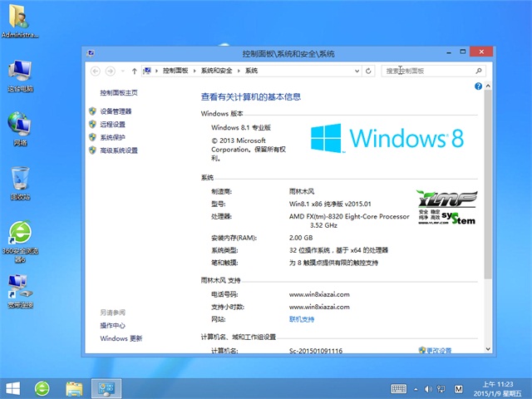The height and width of the screenshot is (399, 532).
Task: Expand the 控制面板 breadcrumb arrow
Action: [x=195, y=71]
